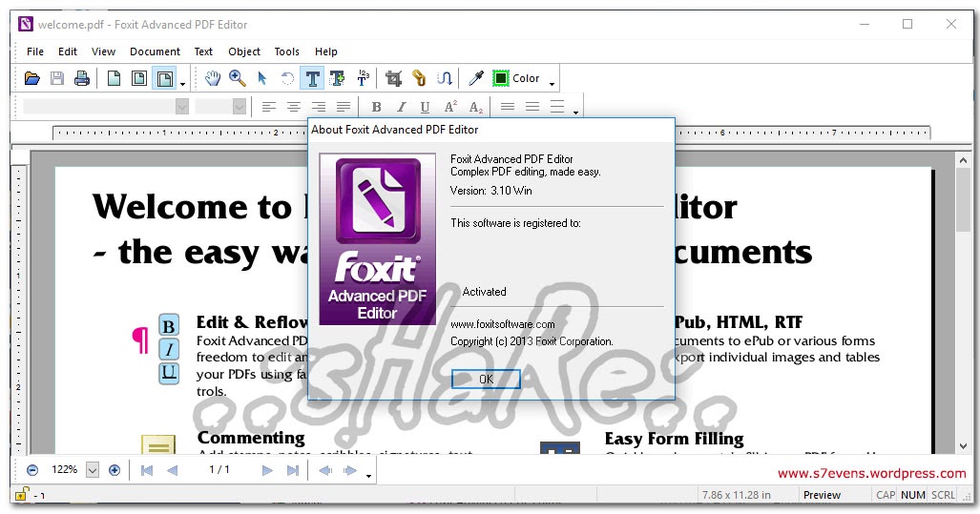Open a file with the folder icon
This screenshot has height=514, width=980.
[31, 79]
